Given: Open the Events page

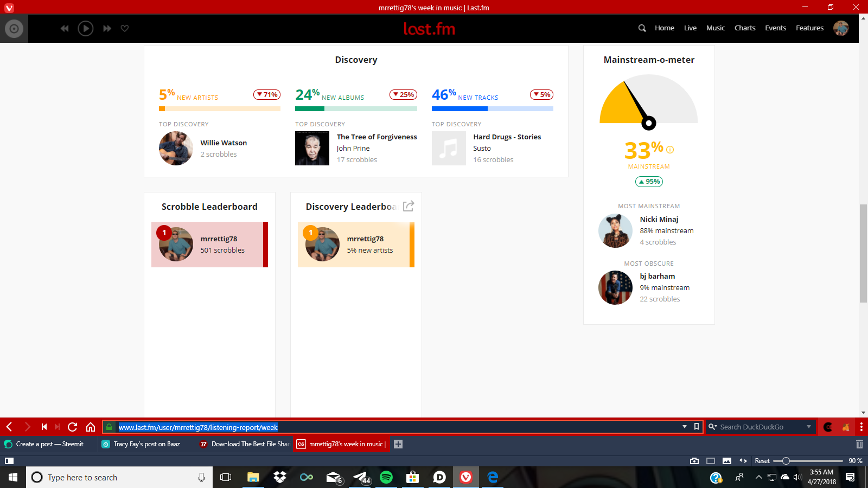Looking at the screenshot, I should (775, 28).
